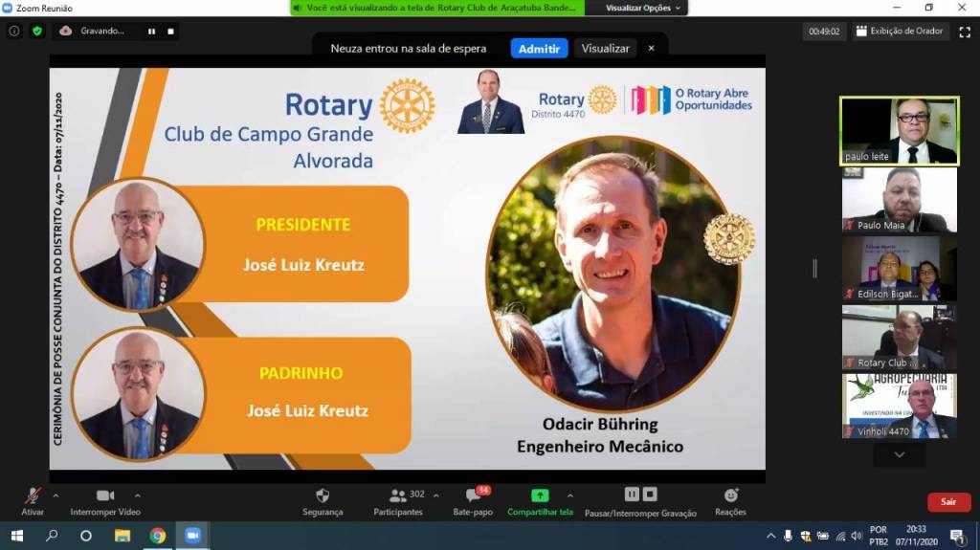Image resolution: width=980 pixels, height=550 pixels.
Task: Expand share screen options arrow
Action: [x=569, y=495]
